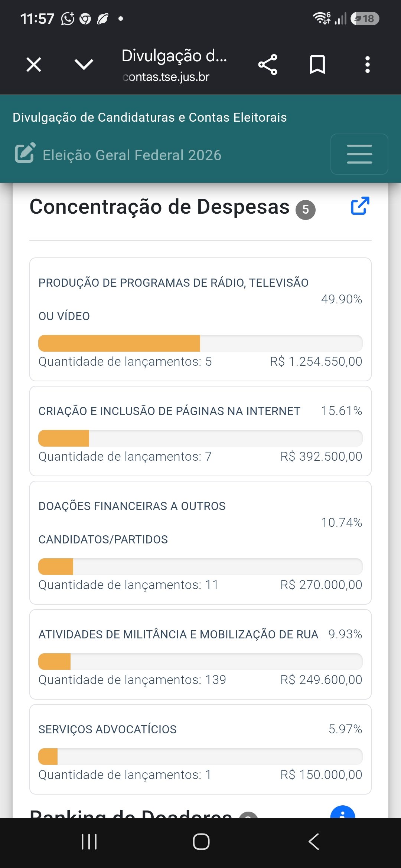401x868 pixels.
Task: Open Concentração de Despesas in external view
Action: 360,206
